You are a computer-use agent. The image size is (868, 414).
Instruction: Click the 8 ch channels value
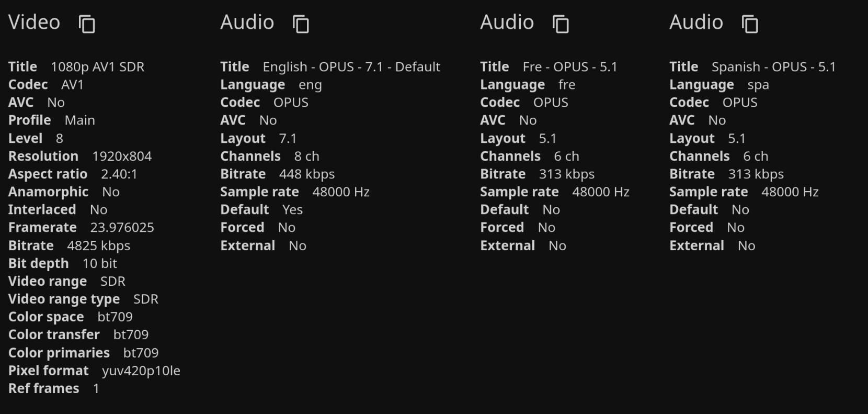coord(306,156)
